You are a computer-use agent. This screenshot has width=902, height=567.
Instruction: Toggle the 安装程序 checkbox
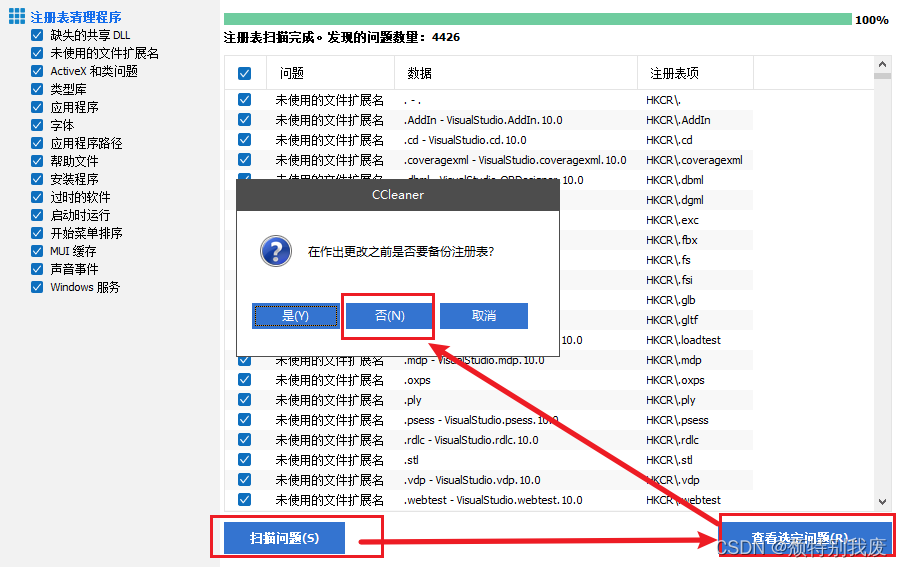tap(37, 179)
